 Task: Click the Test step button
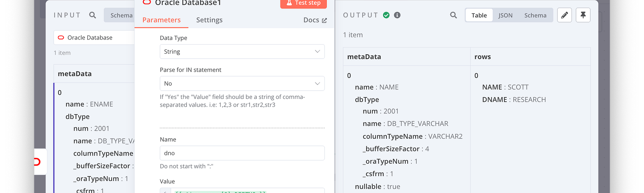[x=303, y=3]
